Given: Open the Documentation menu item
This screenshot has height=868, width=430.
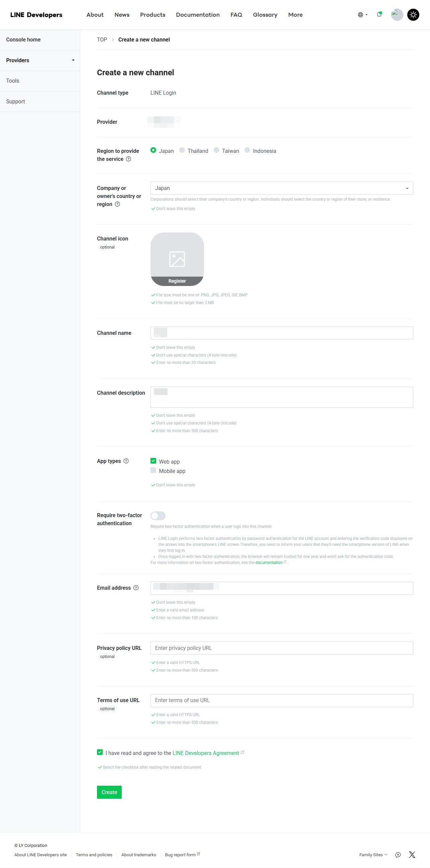Looking at the screenshot, I should [x=198, y=14].
